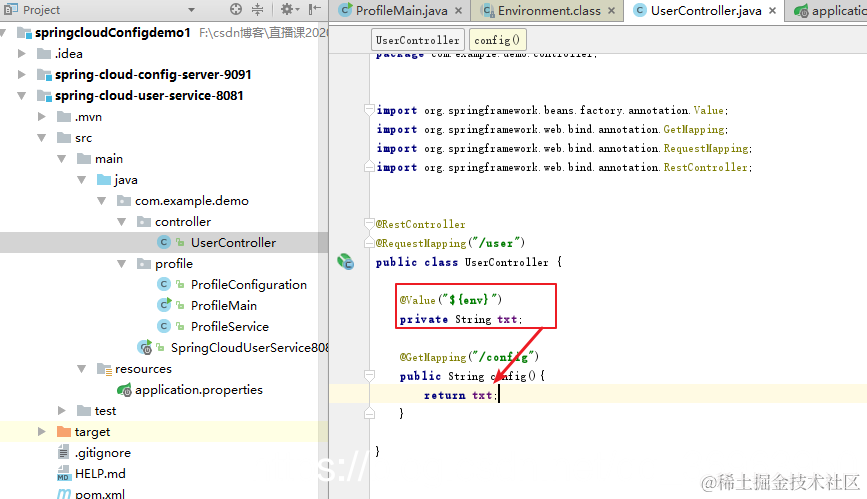Click the orange target folder icon

click(64, 432)
